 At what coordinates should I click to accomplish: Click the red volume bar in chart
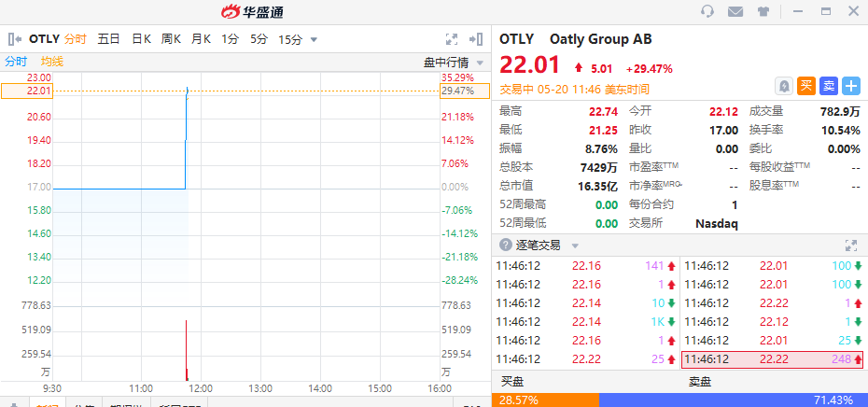[x=186, y=350]
